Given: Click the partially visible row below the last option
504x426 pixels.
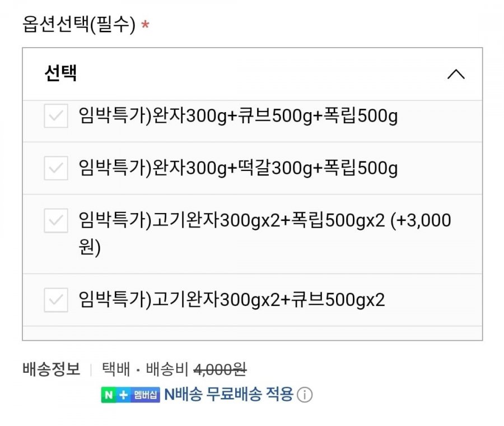Looking at the screenshot, I should 252,333.
